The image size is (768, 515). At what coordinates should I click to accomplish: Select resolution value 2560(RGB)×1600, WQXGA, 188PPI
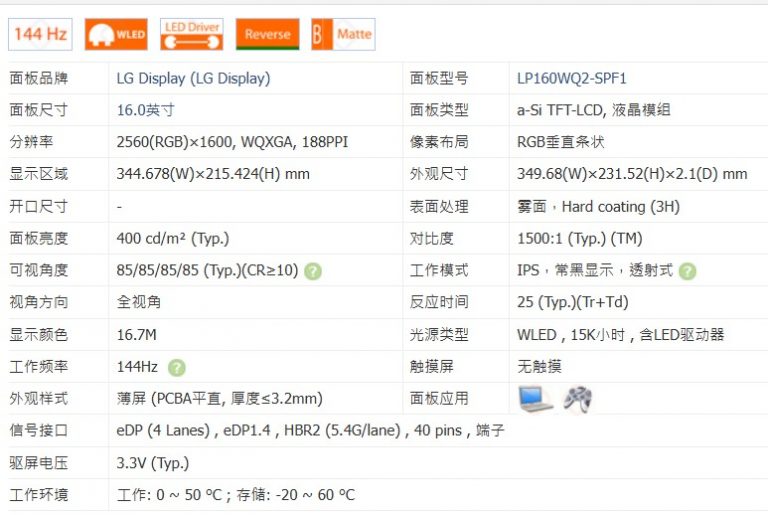pos(232,142)
